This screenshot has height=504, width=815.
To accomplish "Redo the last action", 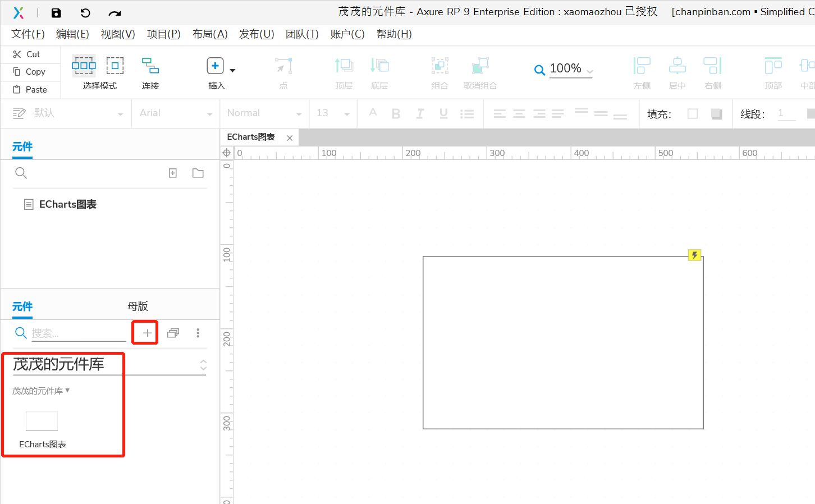I will [115, 13].
